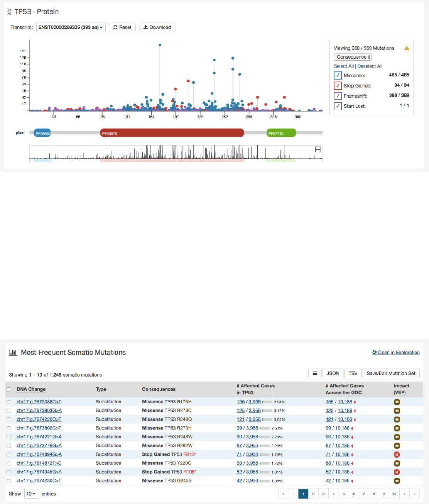Click the 3,956 count in R273H row
Screen dimensions: 429x504
click(252, 428)
